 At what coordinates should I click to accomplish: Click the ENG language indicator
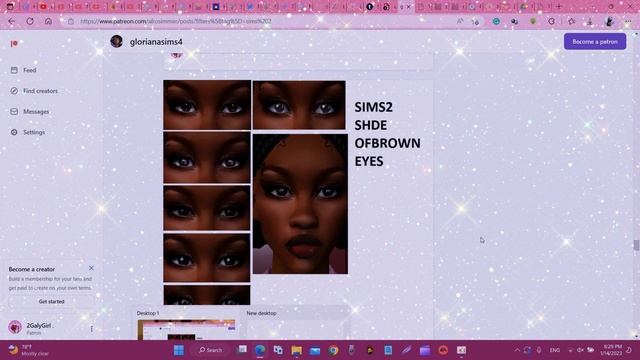(555, 350)
